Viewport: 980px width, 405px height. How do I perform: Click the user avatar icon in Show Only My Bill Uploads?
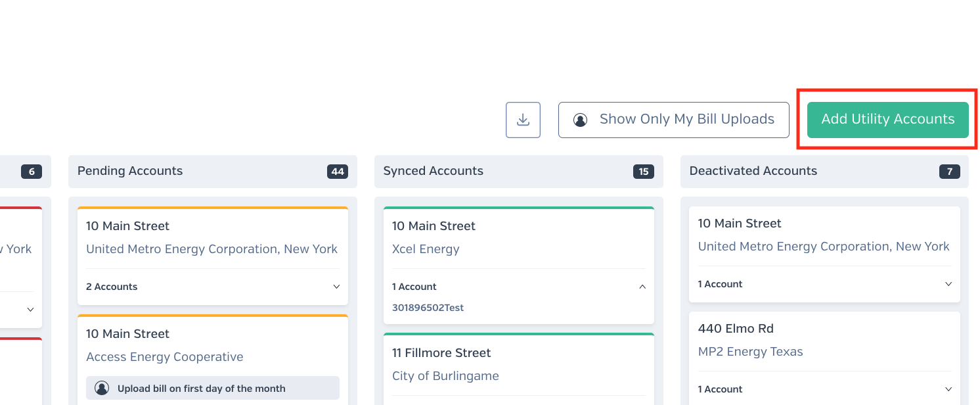pos(580,120)
